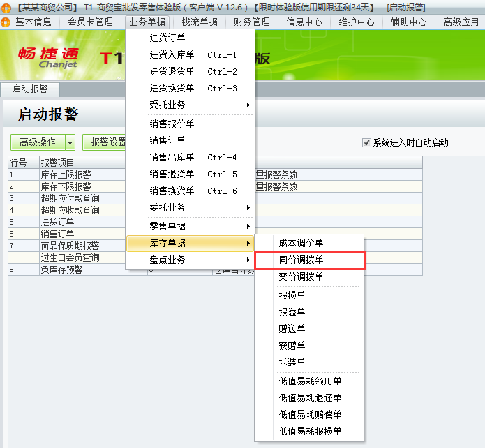
Task: Select 销售退货单 menu item
Action: 190,174
